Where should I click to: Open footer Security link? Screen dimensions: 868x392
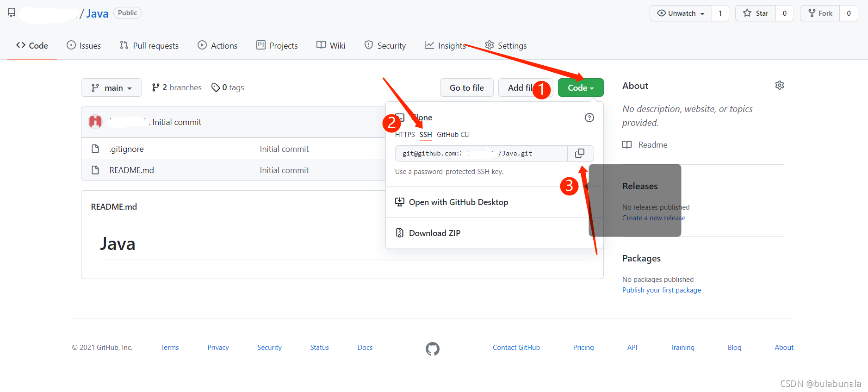tap(269, 348)
